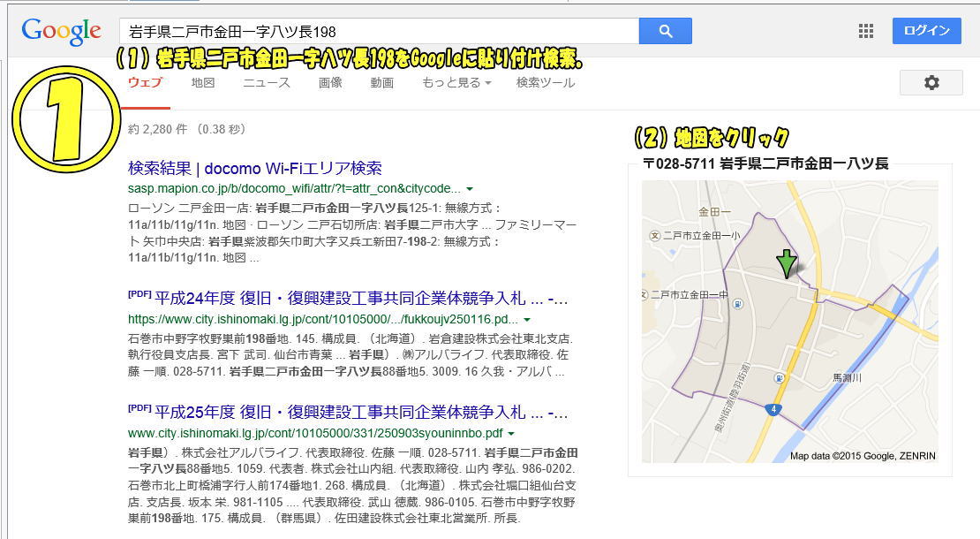Open 検索ツール options
The height and width of the screenshot is (539, 980).
[x=546, y=82]
